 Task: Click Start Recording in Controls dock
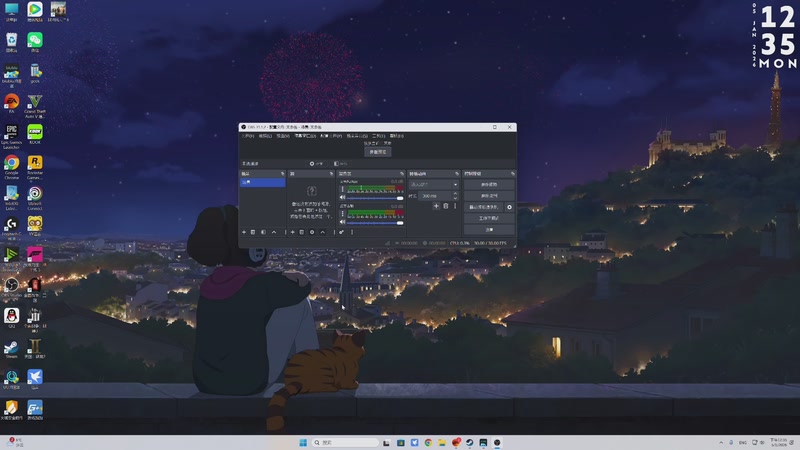(x=489, y=196)
